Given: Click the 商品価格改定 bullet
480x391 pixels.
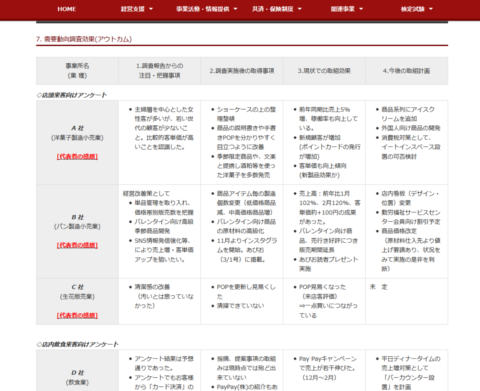Looking at the screenshot, I should tap(411, 250).
